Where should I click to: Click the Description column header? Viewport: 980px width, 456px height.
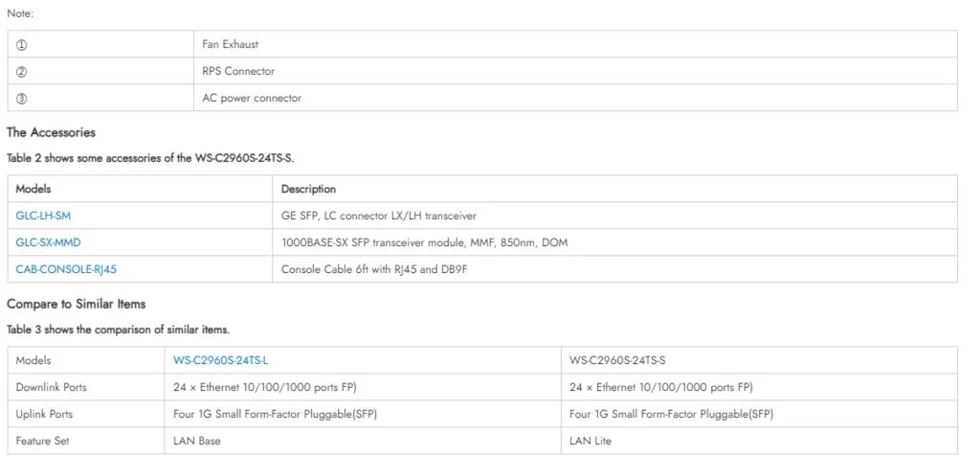pyautogui.click(x=308, y=189)
